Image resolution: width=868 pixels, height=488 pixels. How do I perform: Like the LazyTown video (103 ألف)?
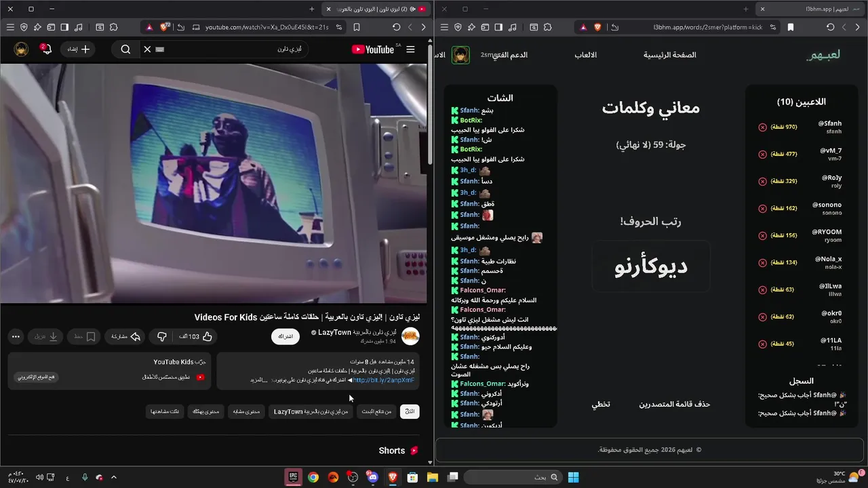[197, 336]
